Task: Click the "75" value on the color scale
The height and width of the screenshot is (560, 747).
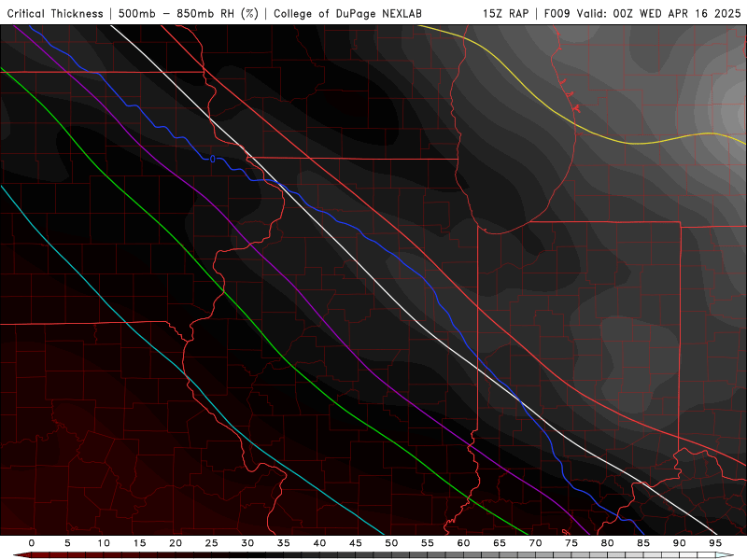Action: coord(571,543)
